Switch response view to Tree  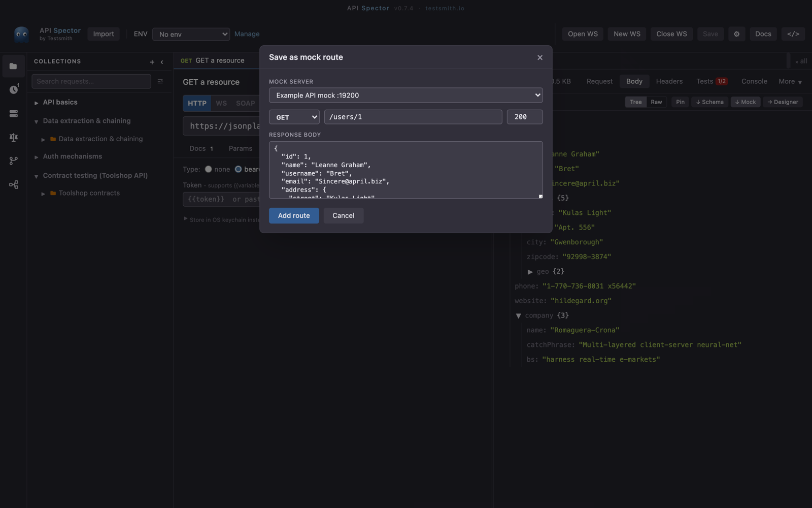pyautogui.click(x=635, y=102)
